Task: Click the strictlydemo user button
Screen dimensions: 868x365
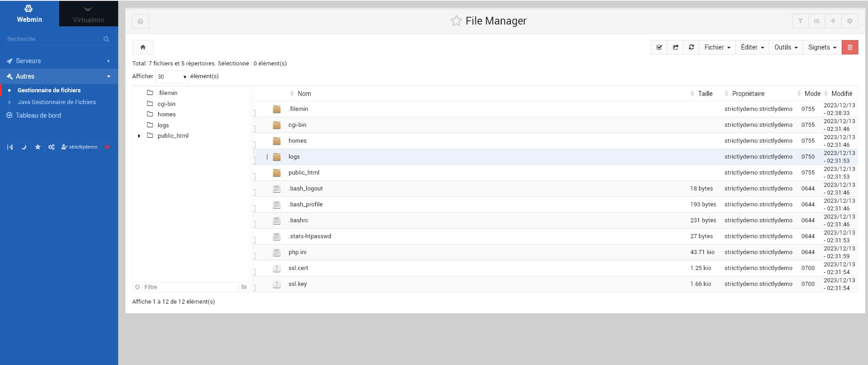Action: point(80,147)
